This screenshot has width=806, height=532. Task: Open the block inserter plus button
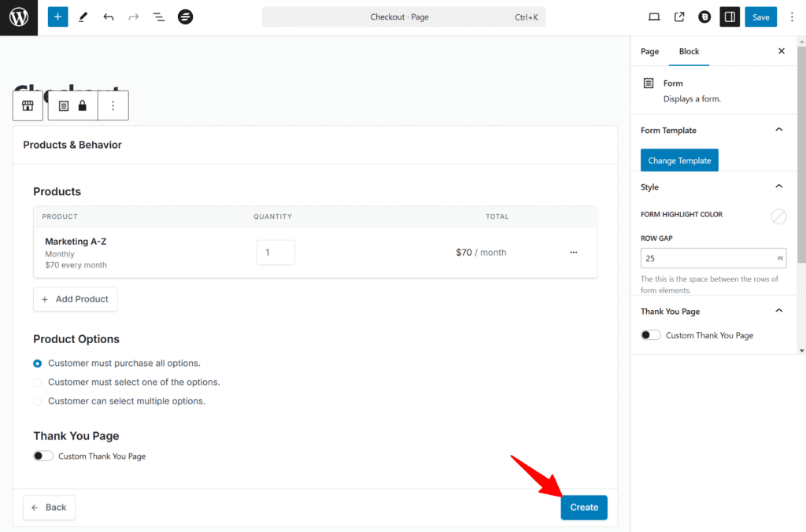pyautogui.click(x=57, y=17)
